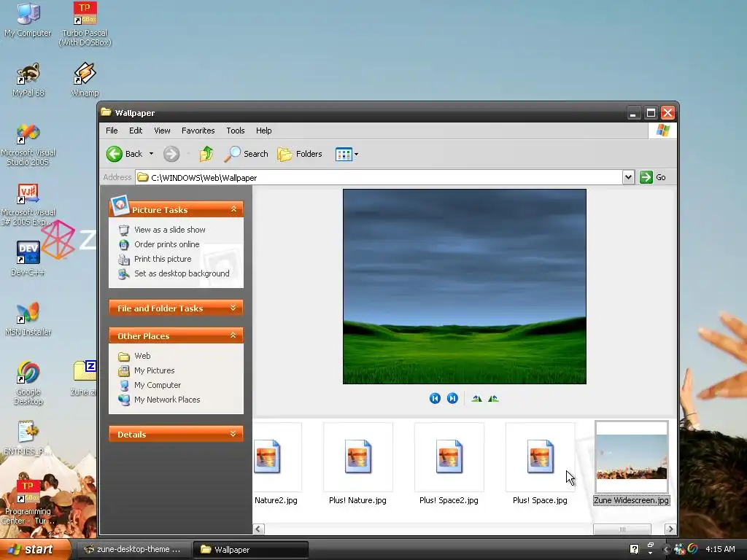Open My Network Places link
Viewport: 747px width, 560px height.
[x=167, y=400]
